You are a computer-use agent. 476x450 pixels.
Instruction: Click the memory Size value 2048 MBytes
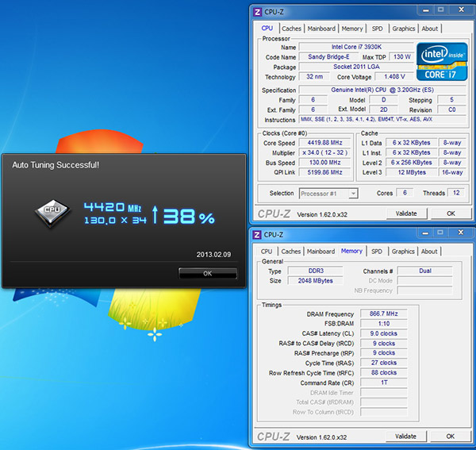coord(316,281)
